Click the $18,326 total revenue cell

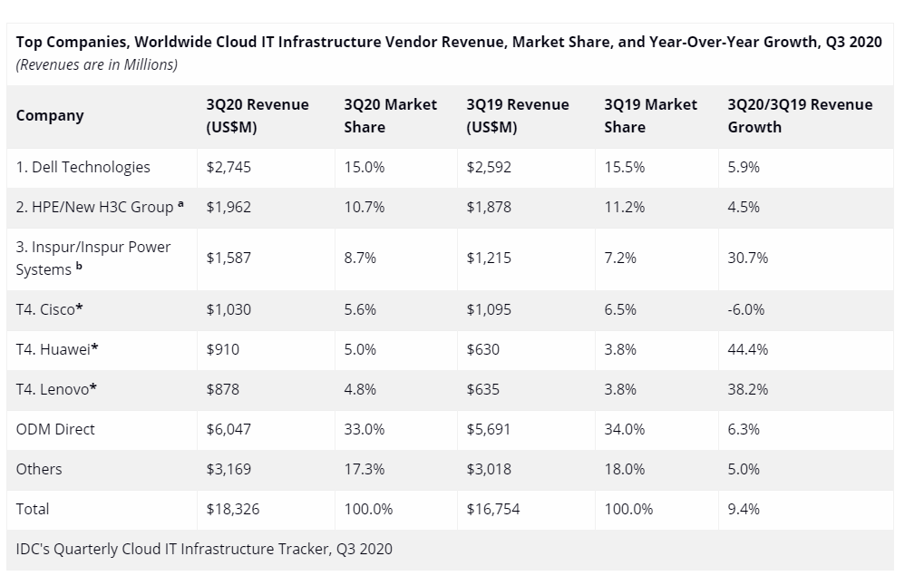(x=233, y=509)
